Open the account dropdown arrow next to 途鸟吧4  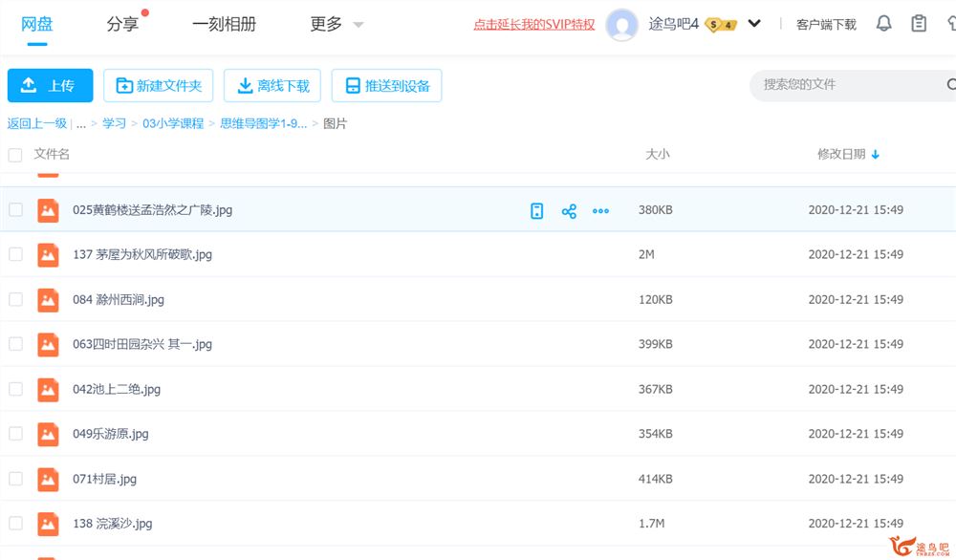tap(754, 24)
